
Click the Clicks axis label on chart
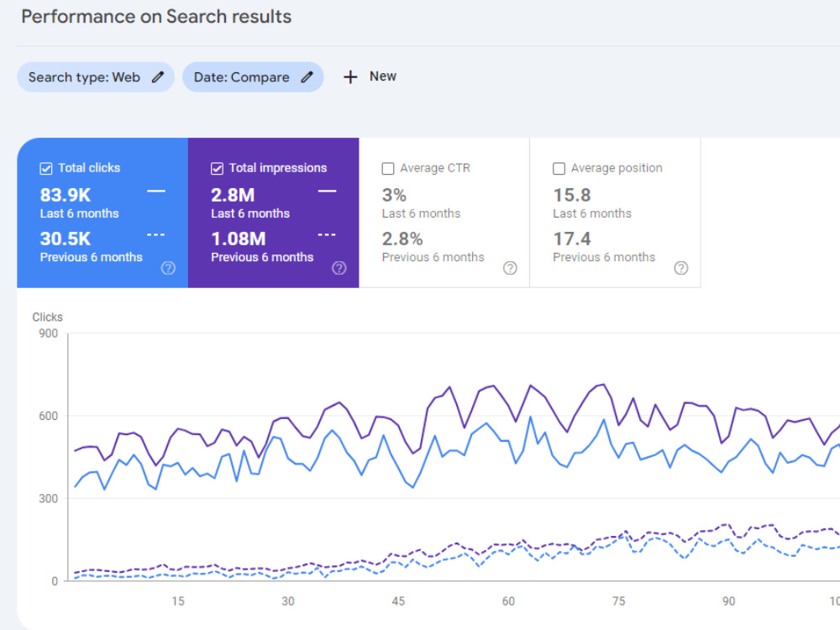47,318
